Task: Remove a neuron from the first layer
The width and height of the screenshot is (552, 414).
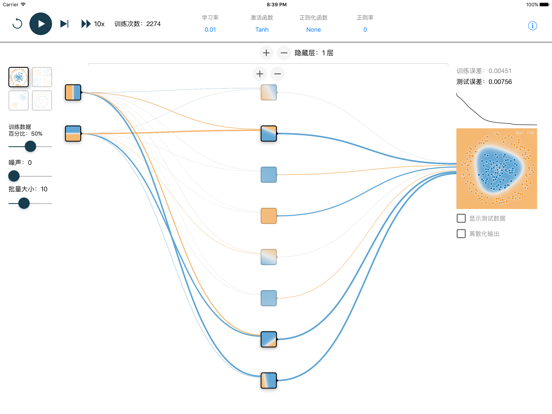Action: point(277,74)
